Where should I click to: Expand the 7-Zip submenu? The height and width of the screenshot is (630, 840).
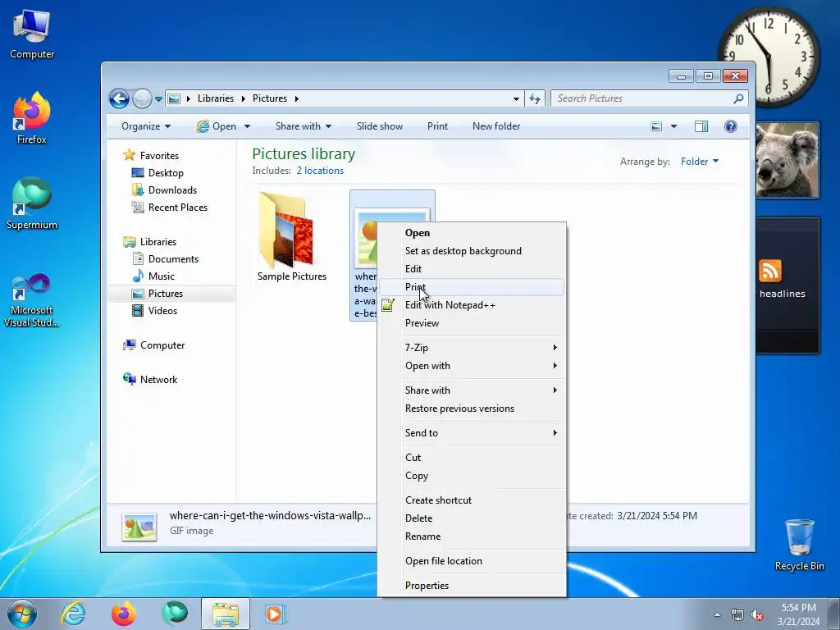click(x=472, y=348)
